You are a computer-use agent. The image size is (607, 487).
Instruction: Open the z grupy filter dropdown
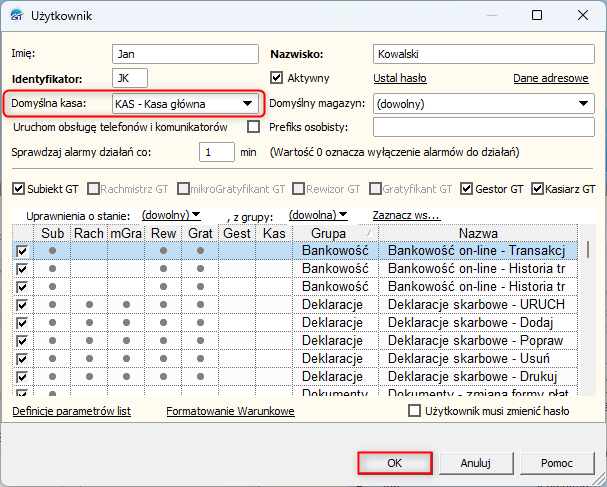(318, 214)
